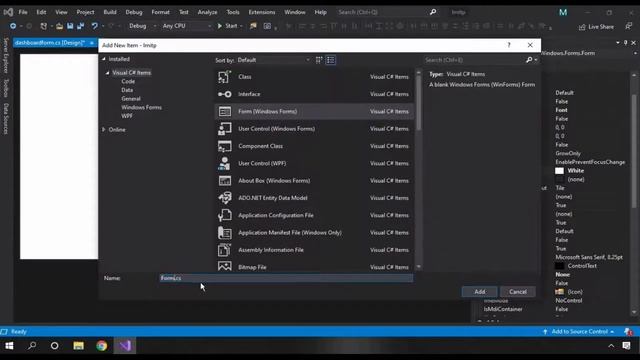Select Windows Forms category in tree
Screen dimensions: 640x360
point(141,107)
